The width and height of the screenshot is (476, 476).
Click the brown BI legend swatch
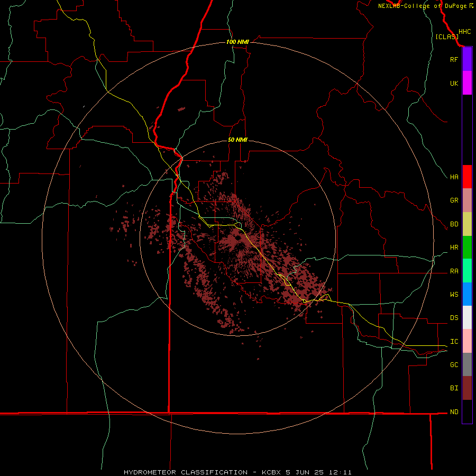[467, 388]
